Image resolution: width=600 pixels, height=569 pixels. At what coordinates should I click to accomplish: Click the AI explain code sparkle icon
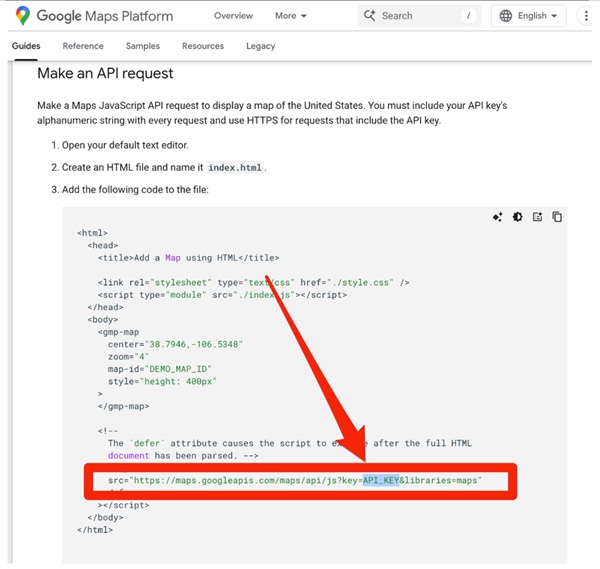497,217
